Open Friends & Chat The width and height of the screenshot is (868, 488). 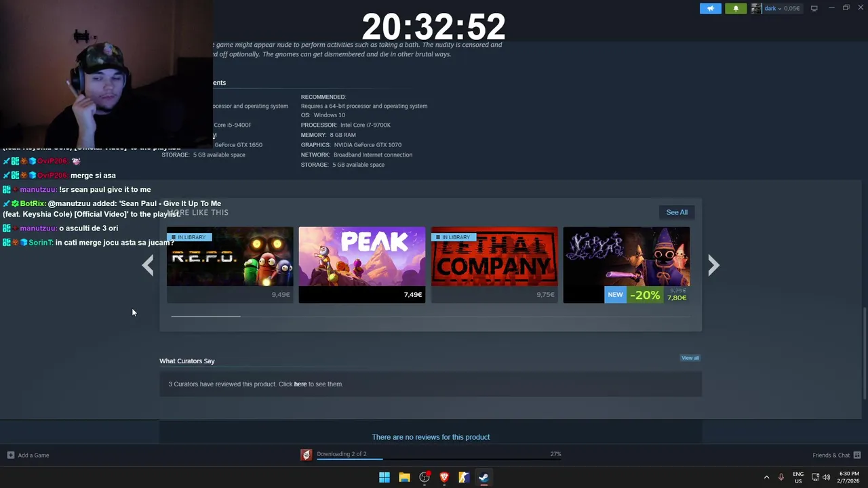[831, 455]
